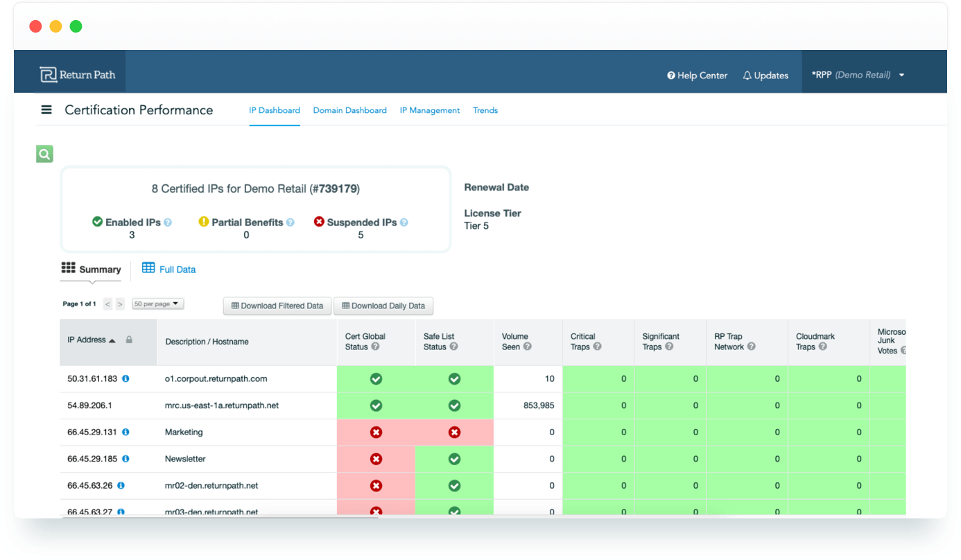Image resolution: width=961 pixels, height=560 pixels.
Task: Click yellow warning Partial Benefits icon
Action: [204, 222]
